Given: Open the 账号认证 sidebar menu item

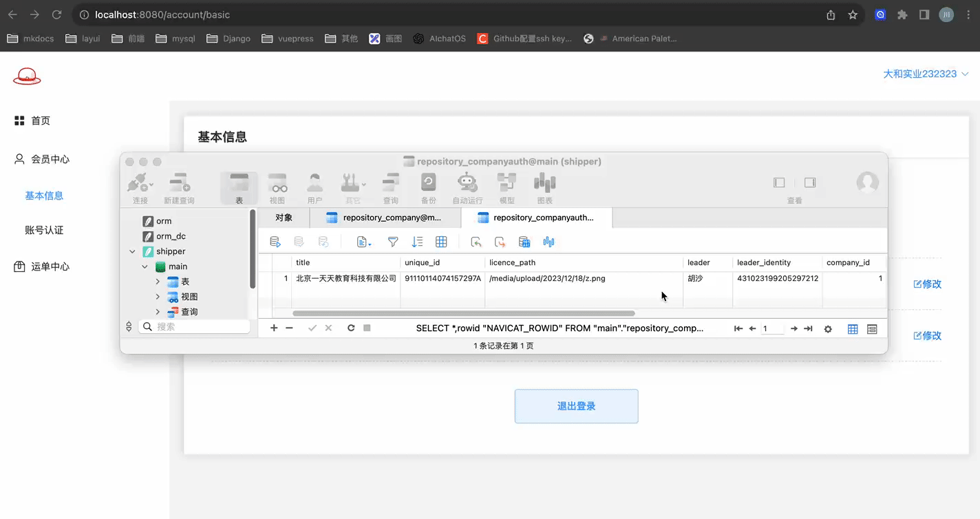Looking at the screenshot, I should point(44,230).
